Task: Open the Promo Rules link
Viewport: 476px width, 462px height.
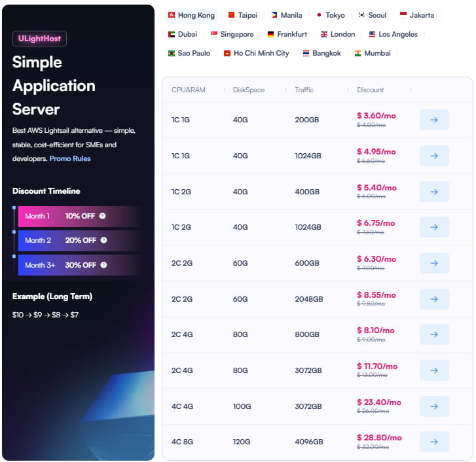Action: point(70,158)
